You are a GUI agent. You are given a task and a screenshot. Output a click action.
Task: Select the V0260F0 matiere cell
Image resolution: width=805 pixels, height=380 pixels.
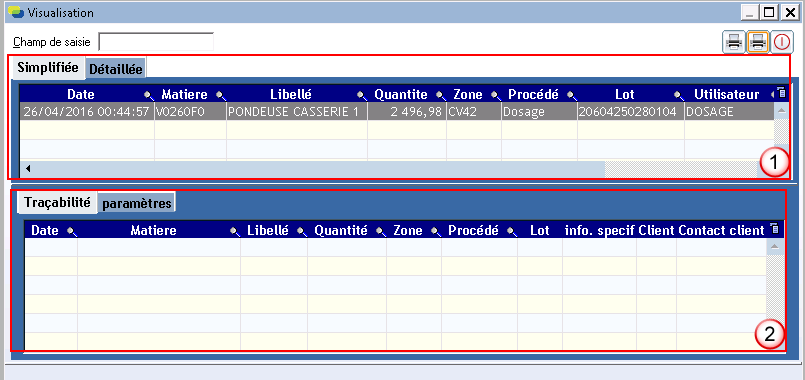pos(190,112)
